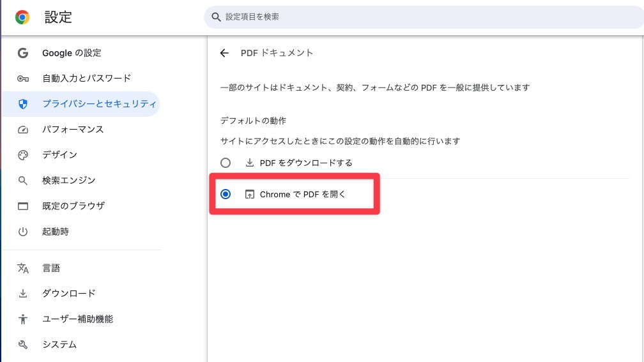644x362 pixels.
Task: Open the ダウンロード settings section
Action: pos(69,294)
